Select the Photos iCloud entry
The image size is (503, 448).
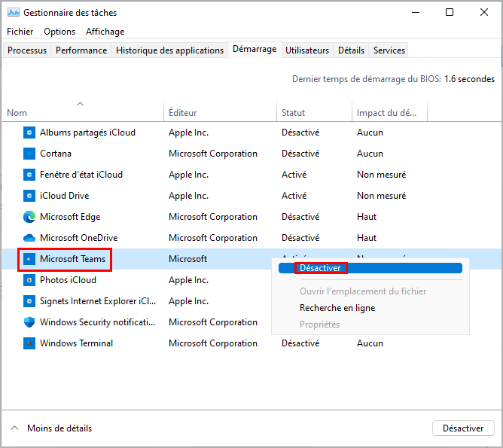pyautogui.click(x=68, y=280)
